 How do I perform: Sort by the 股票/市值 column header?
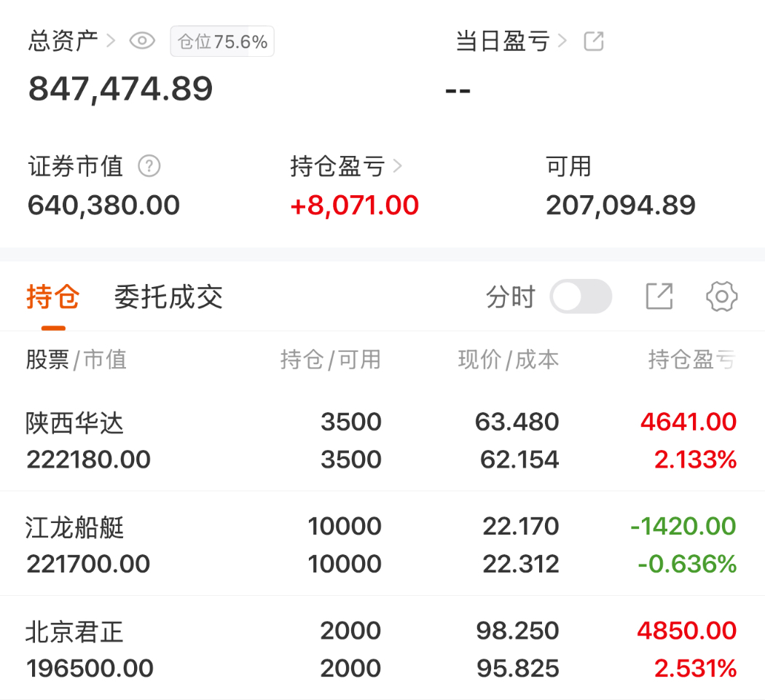pyautogui.click(x=76, y=360)
